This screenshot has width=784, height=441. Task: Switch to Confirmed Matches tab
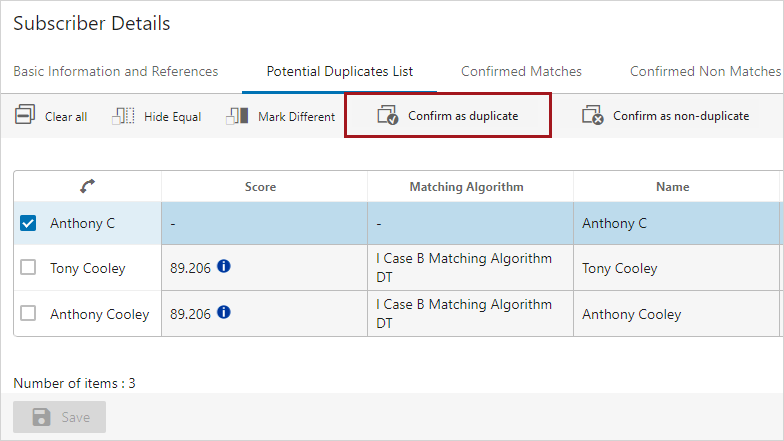(x=521, y=71)
